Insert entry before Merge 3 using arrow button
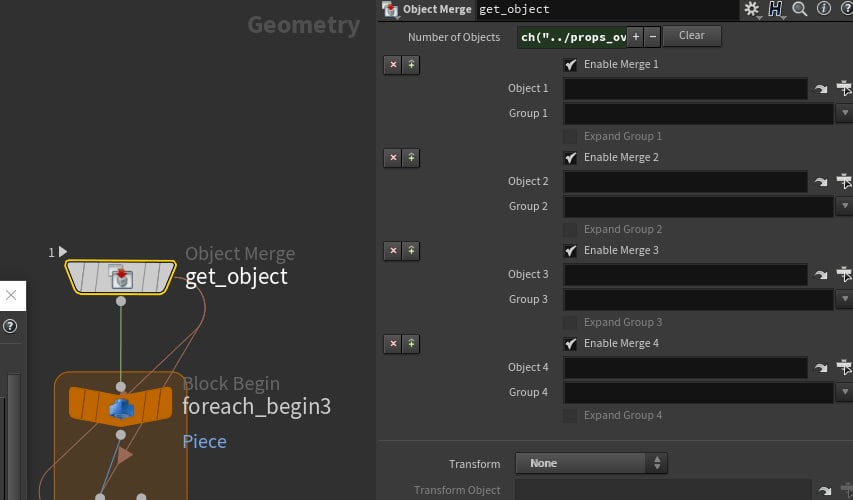 [x=411, y=251]
